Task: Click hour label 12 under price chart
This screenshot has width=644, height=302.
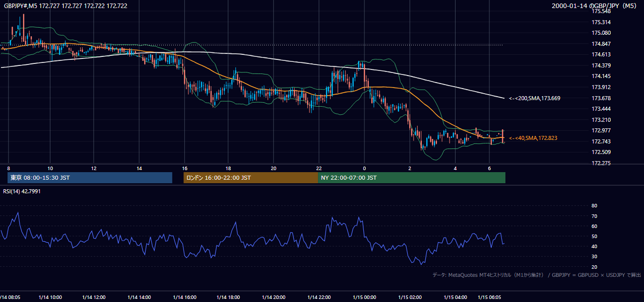Action: coord(94,168)
